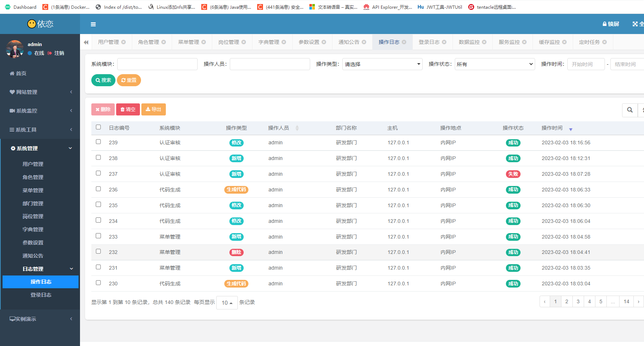Screen dimensions: 644x346
Task: Check the checkbox for log 236
Action: pos(98,189)
